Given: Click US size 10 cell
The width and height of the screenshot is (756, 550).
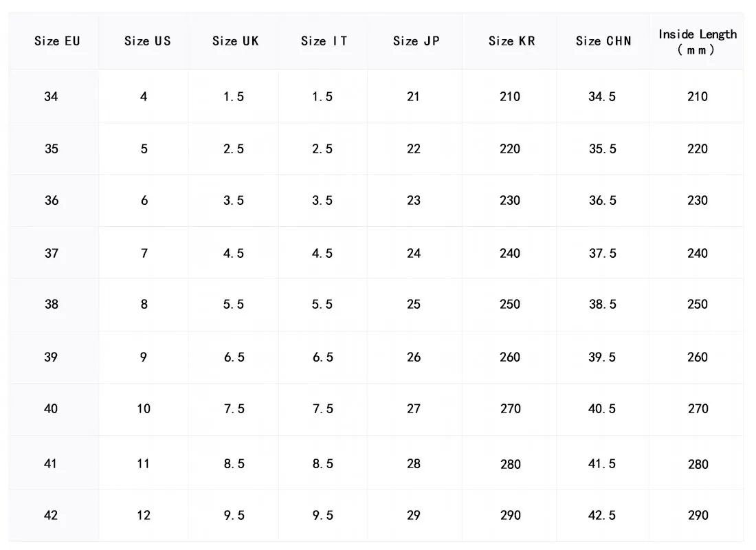Looking at the screenshot, I should click(x=144, y=409).
